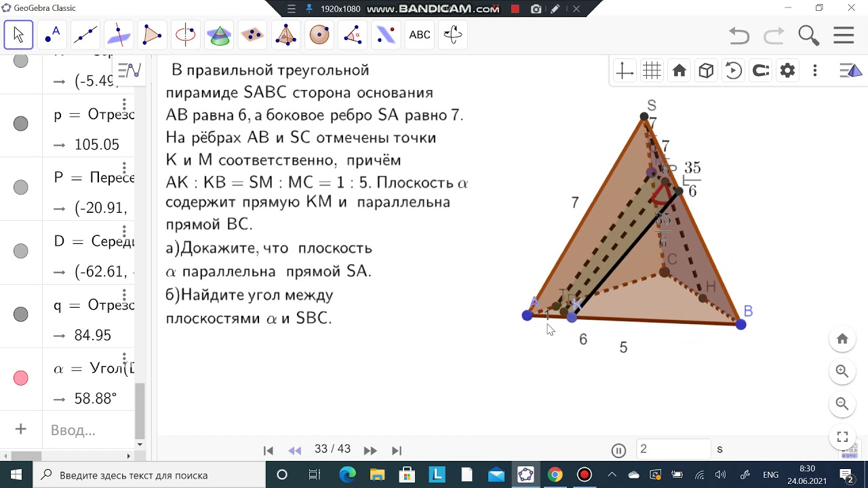Select the Intersect two surfaces tool

point(219,35)
